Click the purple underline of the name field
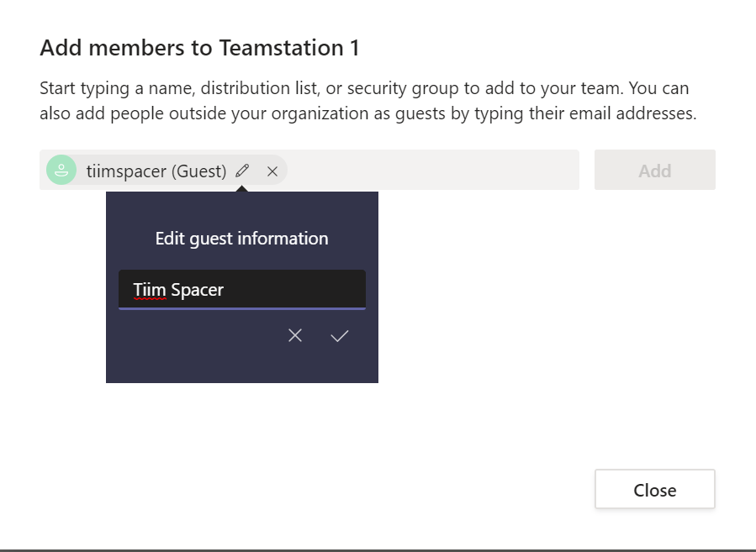The height and width of the screenshot is (552, 756). (241, 308)
